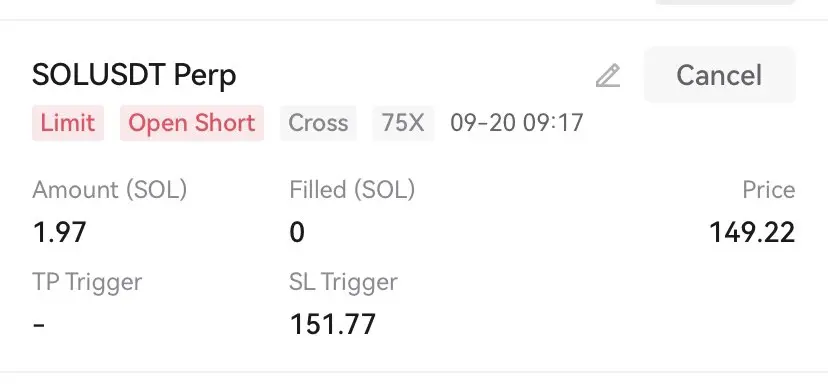
Task: Select the amount value 1.97
Action: point(59,232)
